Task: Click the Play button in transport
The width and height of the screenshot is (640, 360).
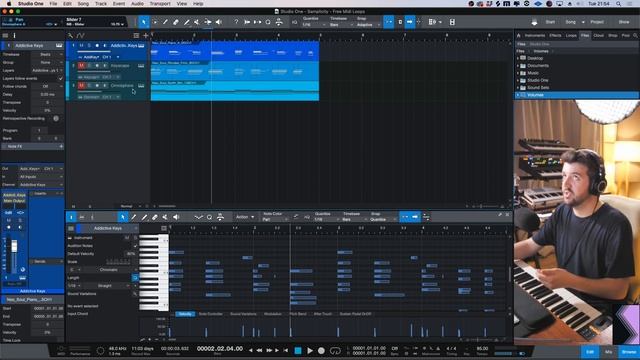Action: click(x=310, y=351)
